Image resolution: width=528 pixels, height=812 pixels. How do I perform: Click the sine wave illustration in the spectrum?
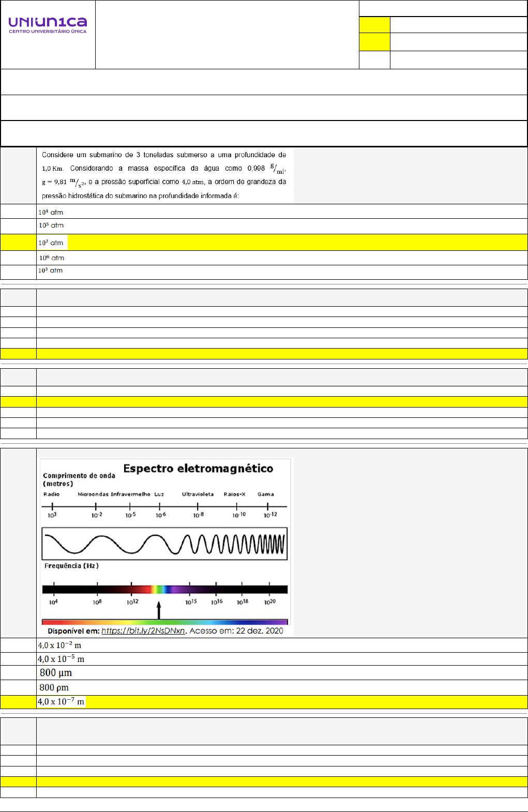(164, 544)
